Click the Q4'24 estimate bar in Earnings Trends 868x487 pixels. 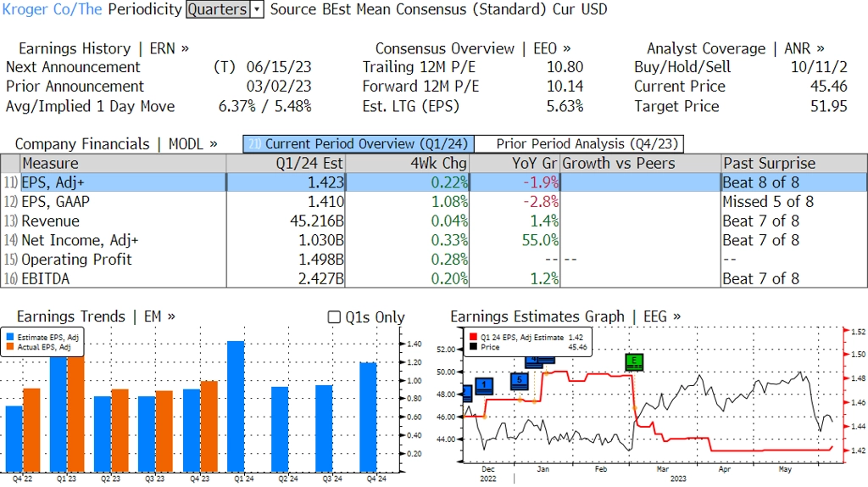[368, 417]
